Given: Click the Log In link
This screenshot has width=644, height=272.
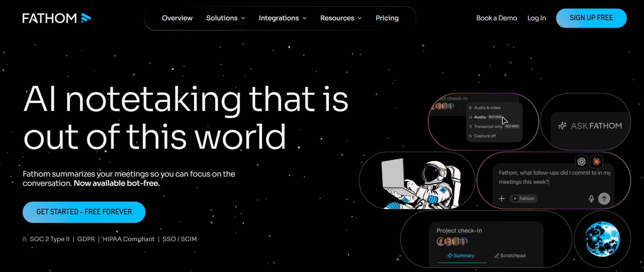Looking at the screenshot, I should click(537, 18).
